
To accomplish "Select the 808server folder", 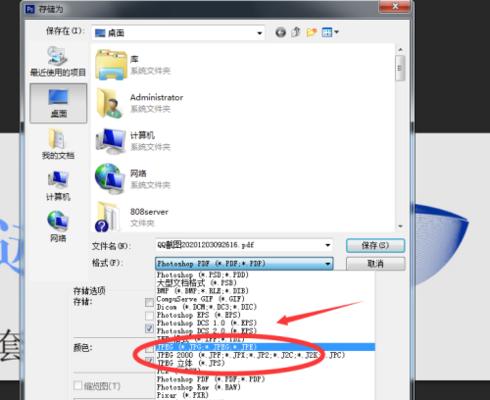I will coord(132,217).
